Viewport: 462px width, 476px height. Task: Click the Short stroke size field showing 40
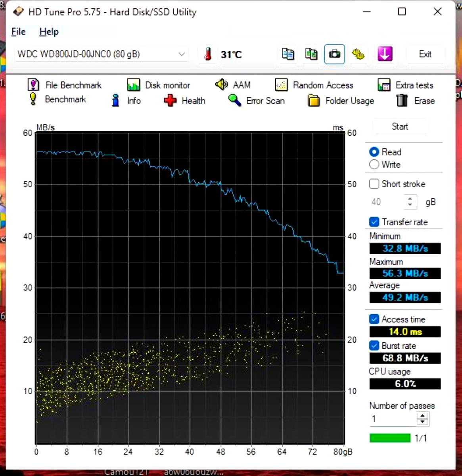[x=387, y=202]
